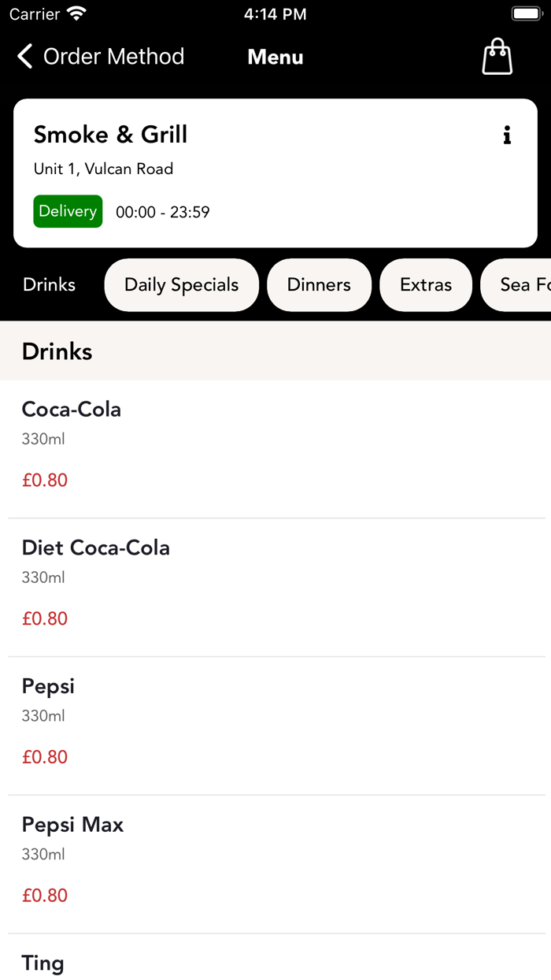Tap the restaurant info icon
The height and width of the screenshot is (980, 551).
point(507,135)
